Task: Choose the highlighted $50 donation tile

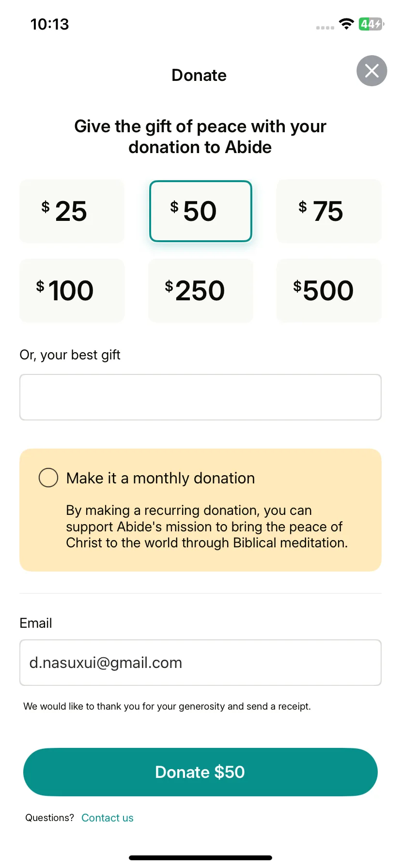Action: tap(200, 211)
